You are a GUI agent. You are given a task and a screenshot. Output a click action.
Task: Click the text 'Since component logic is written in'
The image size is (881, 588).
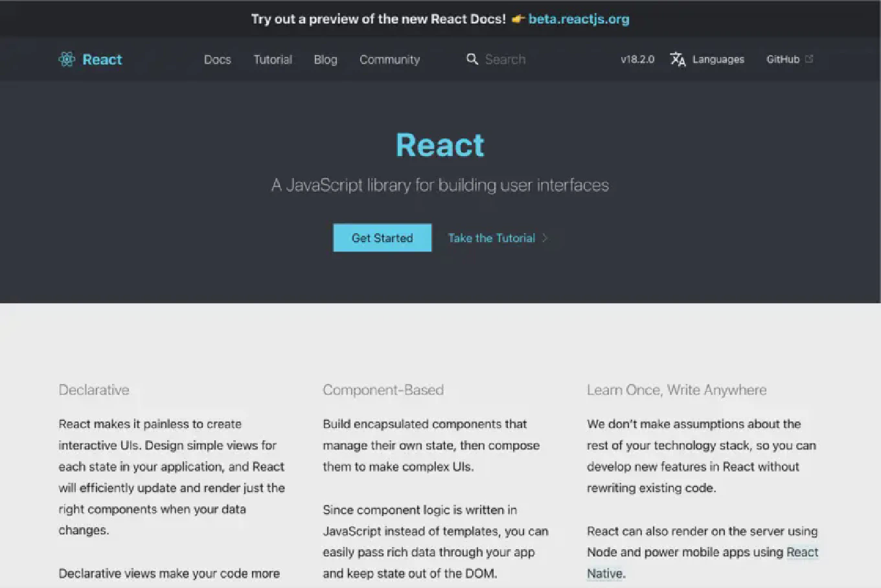click(x=420, y=510)
